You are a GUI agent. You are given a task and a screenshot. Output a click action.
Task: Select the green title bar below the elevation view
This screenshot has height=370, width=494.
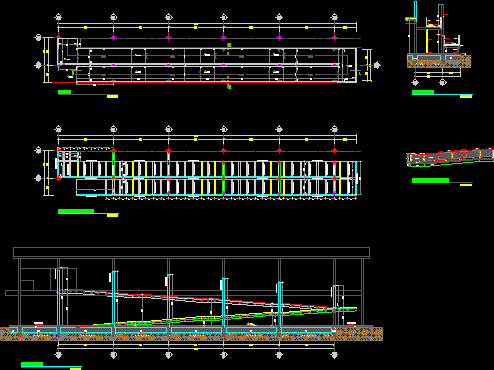click(x=32, y=364)
